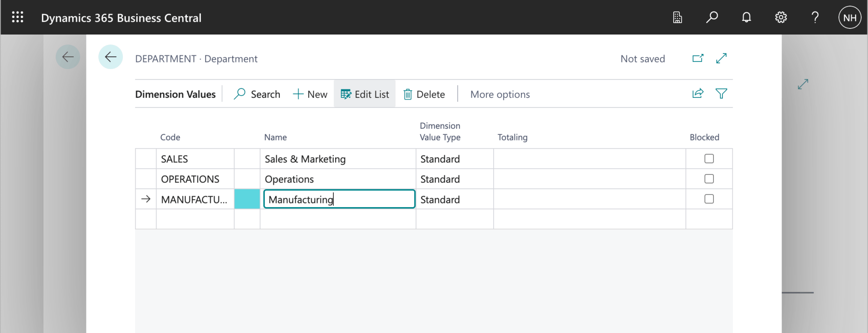Expand More options in the action bar
Image resolution: width=868 pixels, height=333 pixels.
pos(500,94)
